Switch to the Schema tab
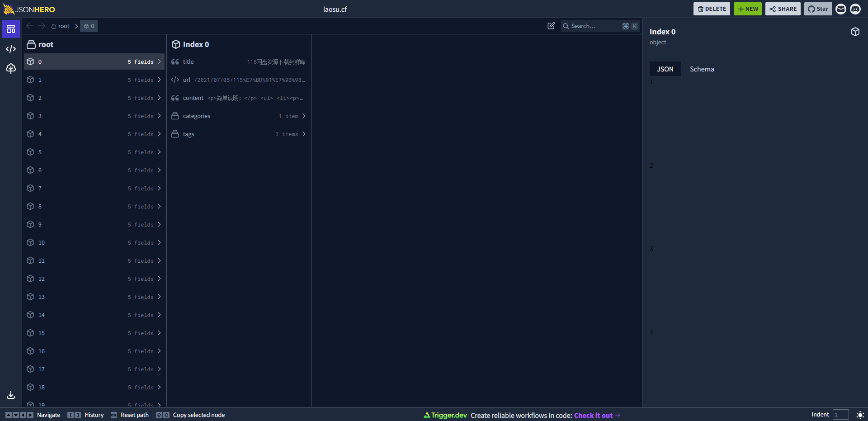The width and height of the screenshot is (868, 421). pyautogui.click(x=702, y=69)
